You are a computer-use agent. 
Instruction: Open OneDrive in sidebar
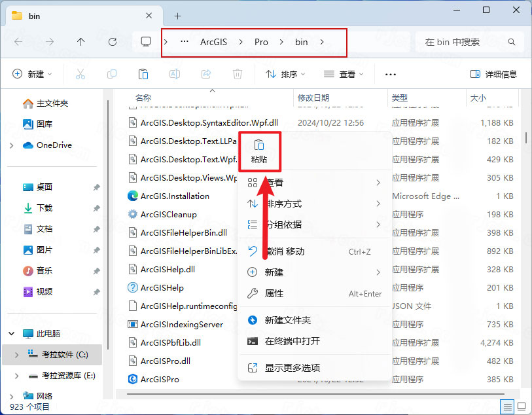coord(47,145)
